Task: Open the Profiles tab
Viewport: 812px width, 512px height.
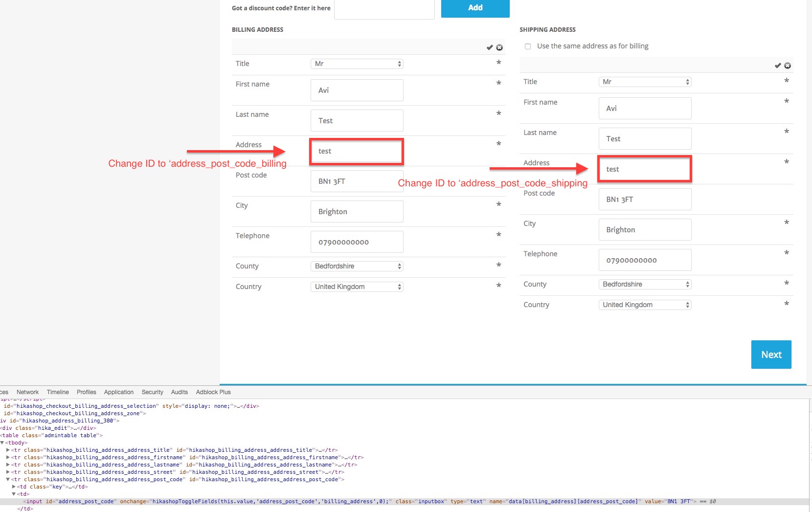Action: [x=87, y=392]
